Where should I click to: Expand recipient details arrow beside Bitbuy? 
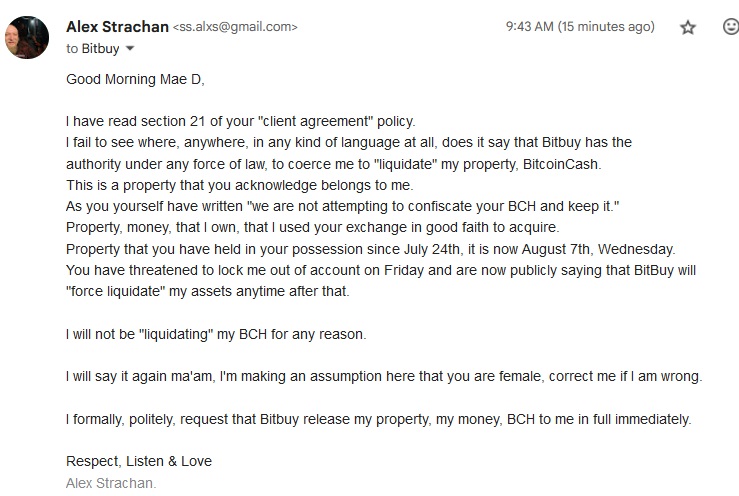(130, 49)
